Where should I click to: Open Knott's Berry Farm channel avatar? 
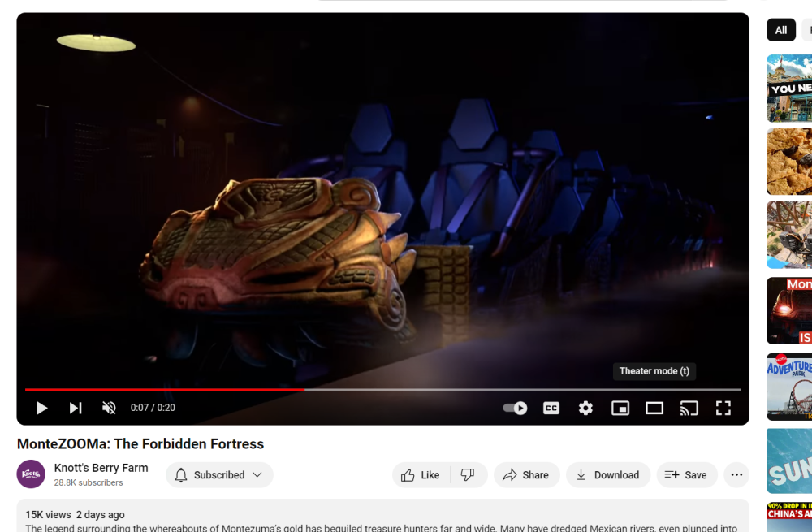(x=31, y=474)
